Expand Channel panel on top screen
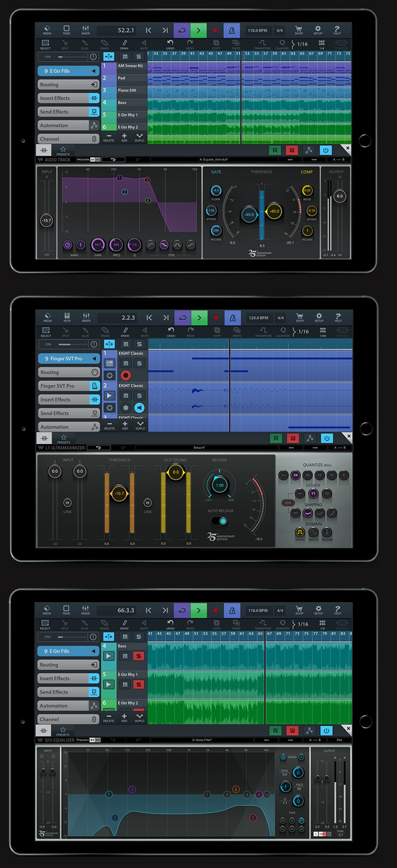The image size is (397, 868). (68, 139)
